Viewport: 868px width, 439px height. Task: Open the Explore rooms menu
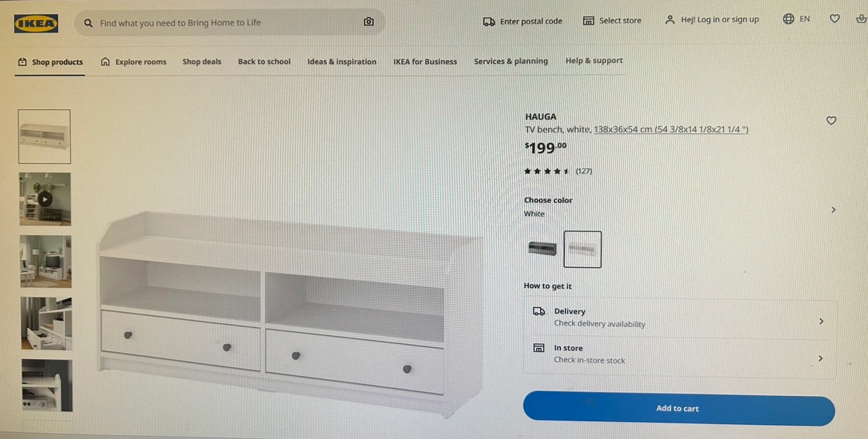point(134,62)
